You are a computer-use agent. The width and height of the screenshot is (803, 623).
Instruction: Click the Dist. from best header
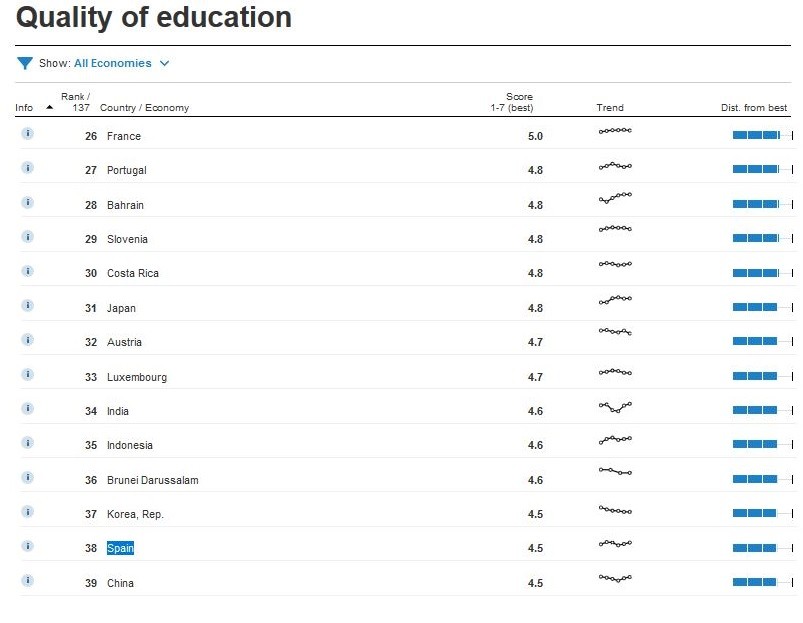point(754,108)
